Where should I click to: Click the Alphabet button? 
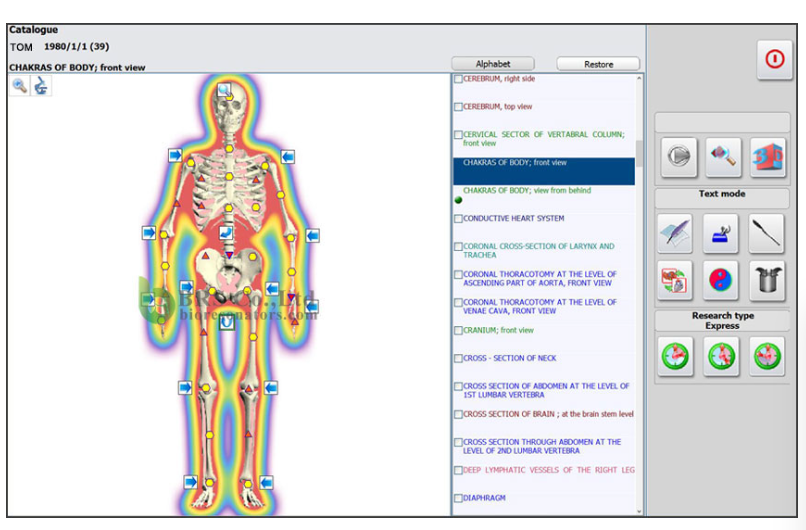tap(493, 64)
